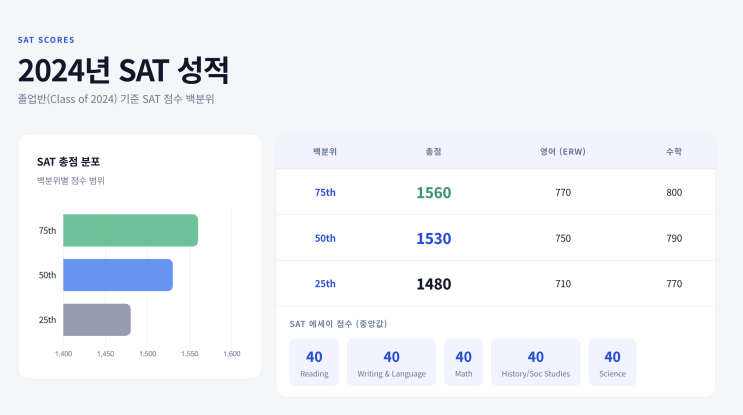Click the green 75th percentile bar
This screenshot has height=415, width=743.
click(x=130, y=230)
